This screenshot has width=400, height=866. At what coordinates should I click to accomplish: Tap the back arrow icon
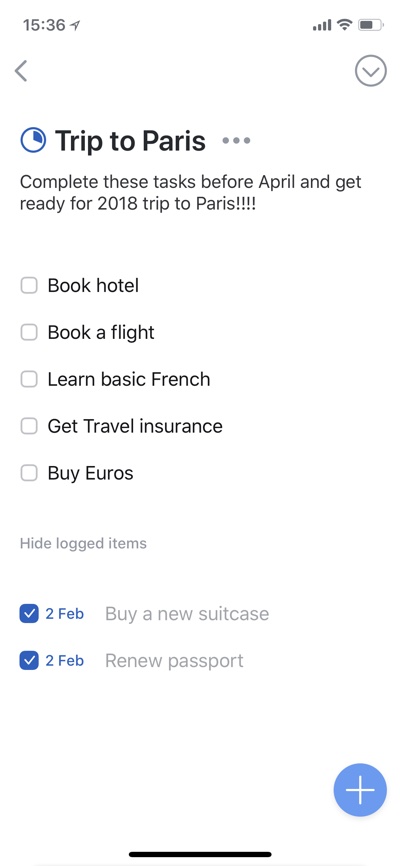pos(21,71)
